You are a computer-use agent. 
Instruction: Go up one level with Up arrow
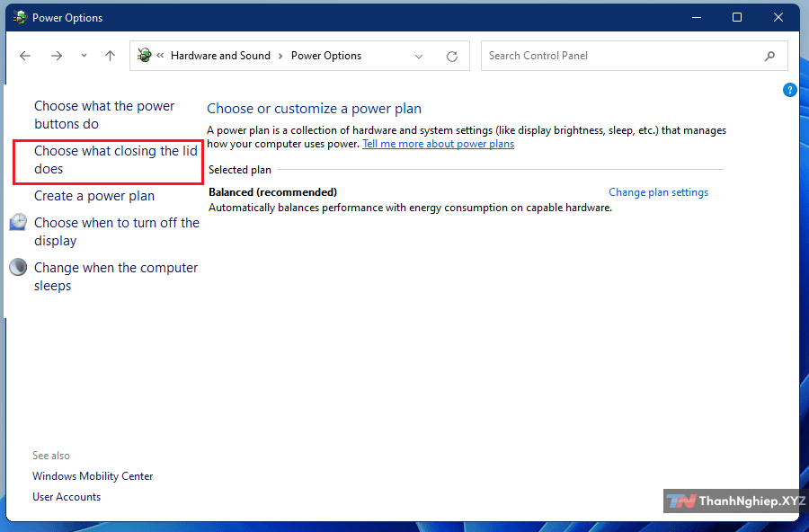(x=110, y=56)
